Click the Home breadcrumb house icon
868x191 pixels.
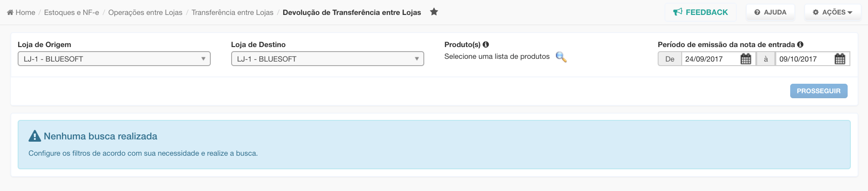10,12
